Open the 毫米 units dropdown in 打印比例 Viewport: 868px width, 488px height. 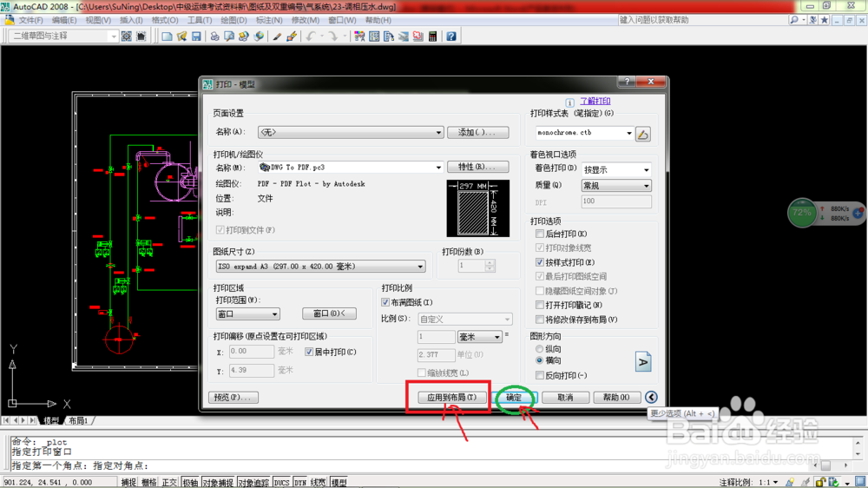(x=479, y=337)
